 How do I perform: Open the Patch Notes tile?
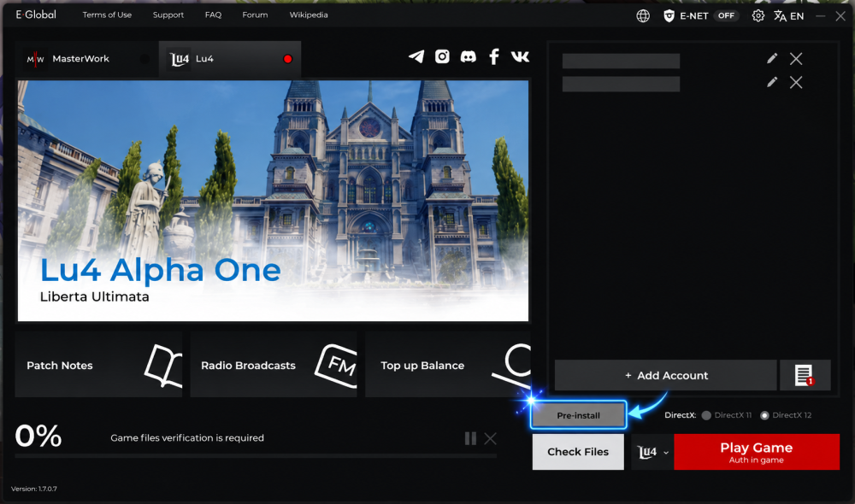pyautogui.click(x=98, y=365)
